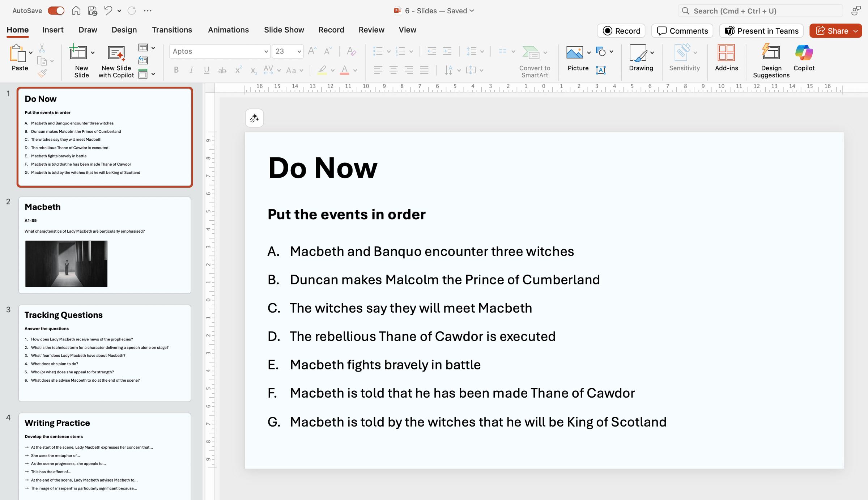868x500 pixels.
Task: Open the font size dropdown
Action: click(x=299, y=51)
